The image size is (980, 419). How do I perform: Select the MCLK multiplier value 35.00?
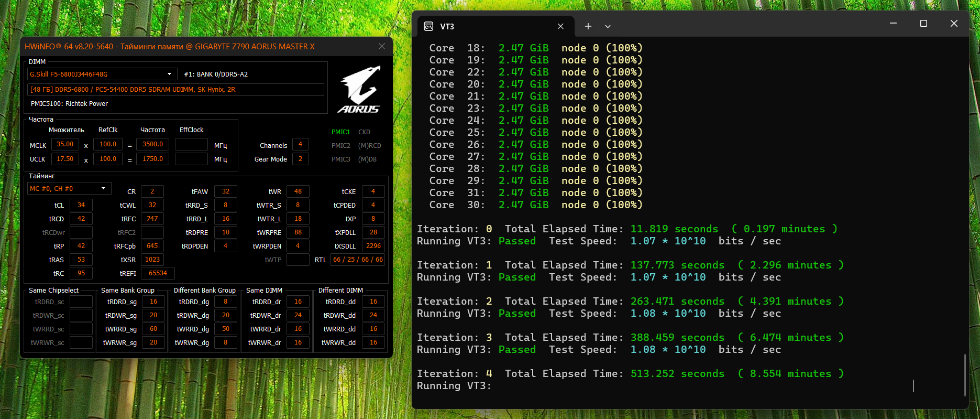tap(65, 144)
